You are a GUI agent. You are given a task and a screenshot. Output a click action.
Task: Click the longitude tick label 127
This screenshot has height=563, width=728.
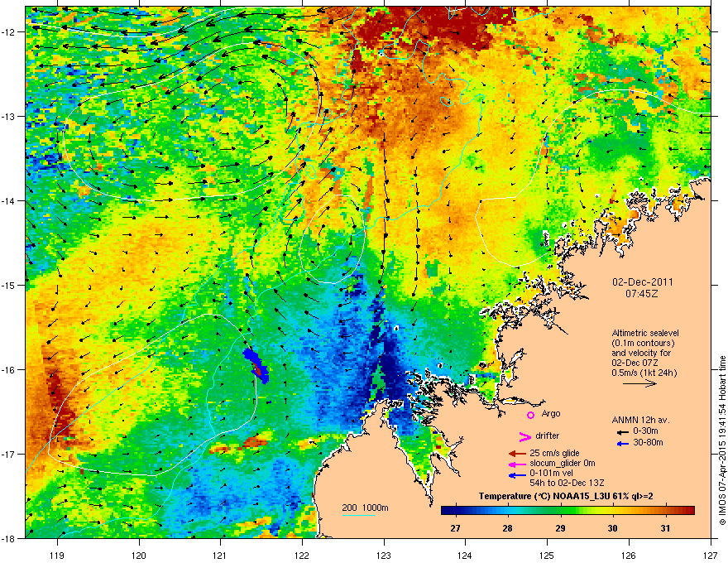(x=711, y=555)
